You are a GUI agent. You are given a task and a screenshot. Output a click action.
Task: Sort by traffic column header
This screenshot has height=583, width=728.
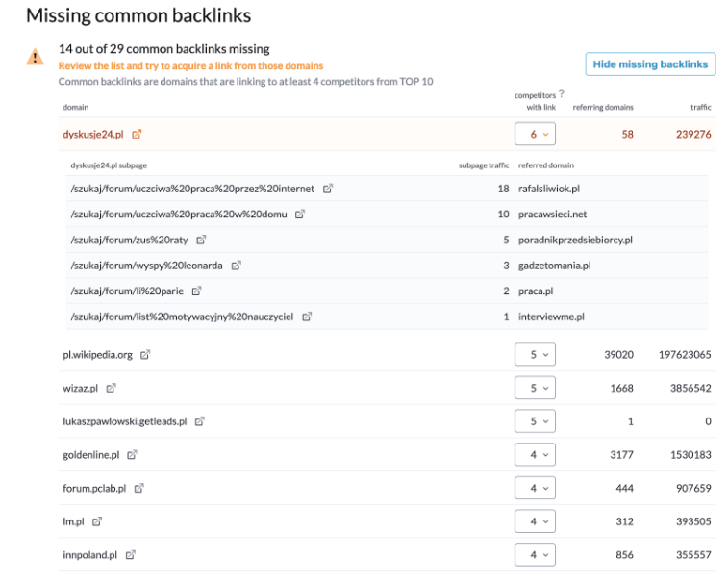[700, 107]
